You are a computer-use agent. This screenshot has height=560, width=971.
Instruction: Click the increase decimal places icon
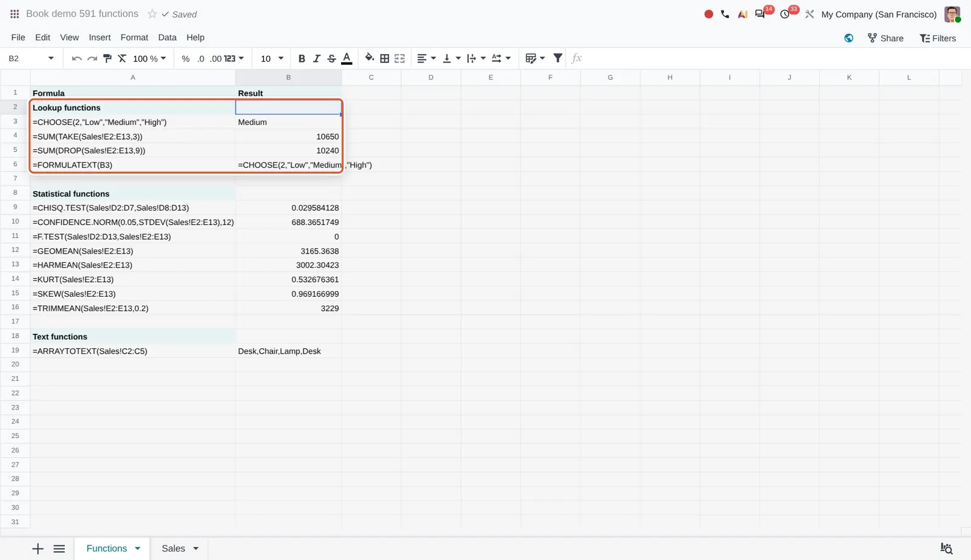(x=215, y=58)
